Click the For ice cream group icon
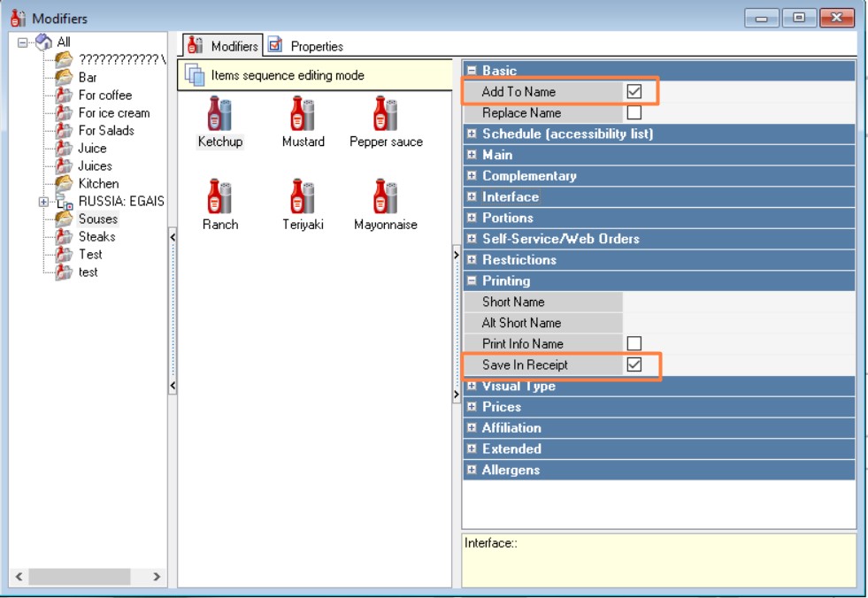This screenshot has height=598, width=868. pos(64,112)
